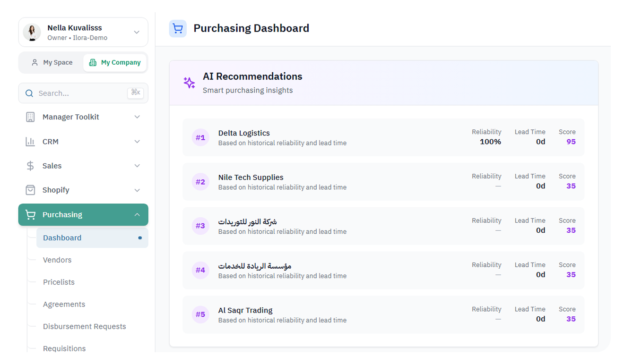Click the Purchasing Dashboard header cart icon

click(x=178, y=29)
